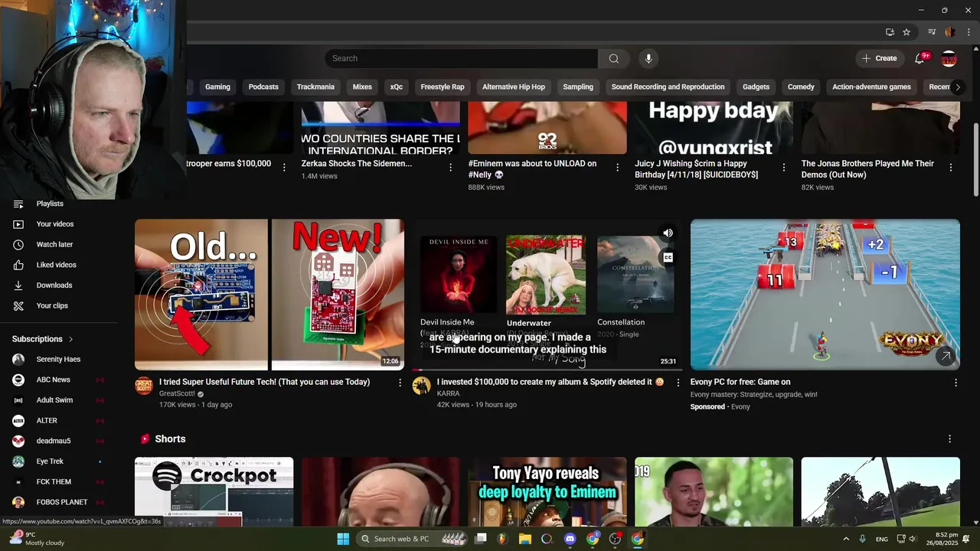The width and height of the screenshot is (980, 551).
Task: Open the YouTube account avatar menu
Action: tap(949, 58)
